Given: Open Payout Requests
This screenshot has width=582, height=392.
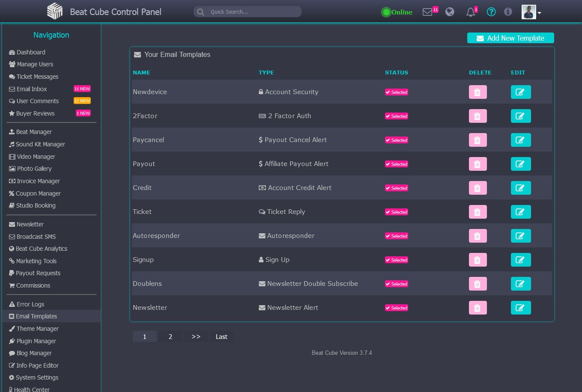Looking at the screenshot, I should [x=35, y=273].
